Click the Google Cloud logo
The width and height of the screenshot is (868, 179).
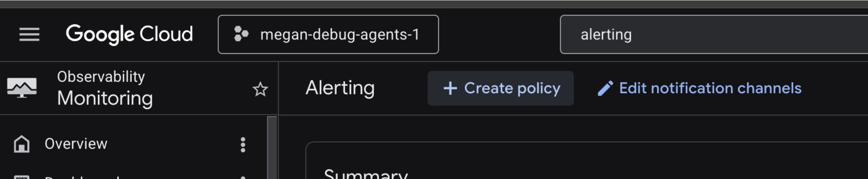click(x=129, y=34)
